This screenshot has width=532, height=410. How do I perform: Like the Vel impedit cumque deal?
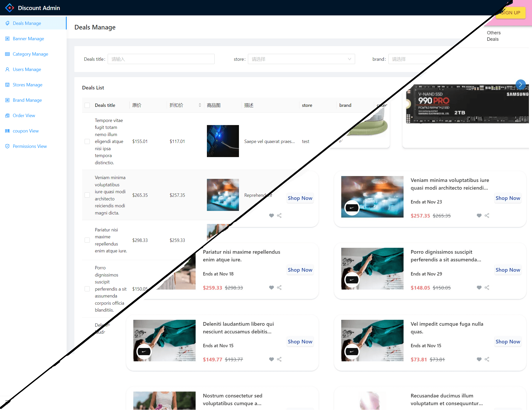click(x=479, y=359)
